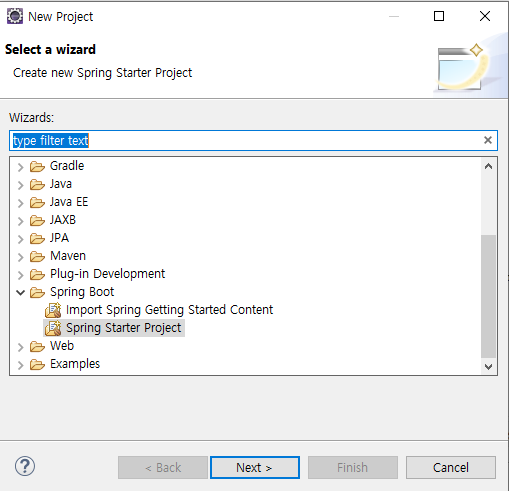Image resolution: width=509 pixels, height=491 pixels.
Task: Click the Spring Boot folder icon
Action: 37,292
